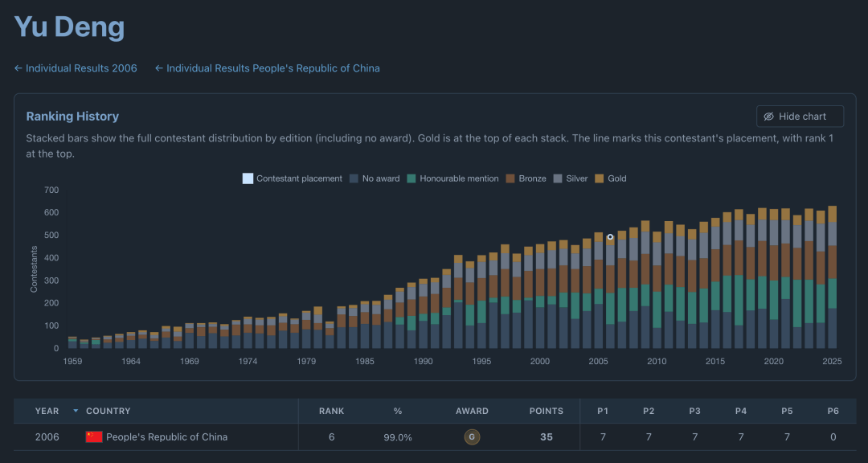This screenshot has height=463, width=868.
Task: Open Individual Results 2006 link
Action: click(76, 68)
